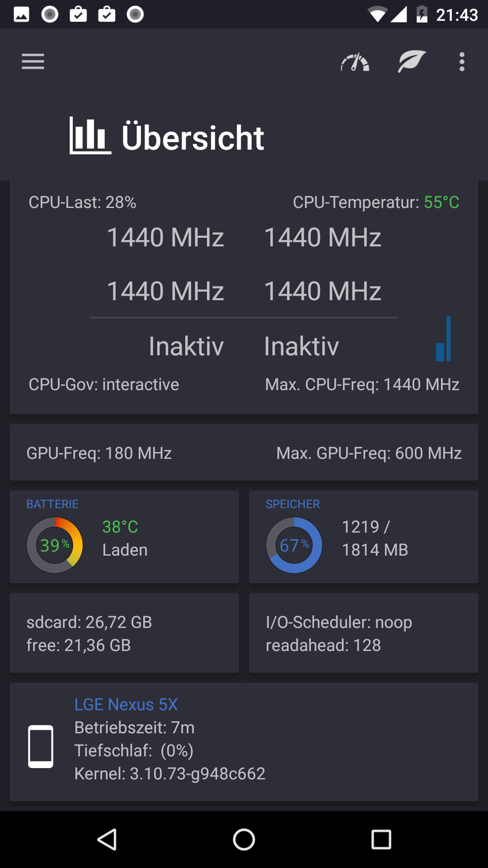Image resolution: width=488 pixels, height=868 pixels.
Task: Tap the leaf power-saving icon
Action: pyautogui.click(x=411, y=61)
